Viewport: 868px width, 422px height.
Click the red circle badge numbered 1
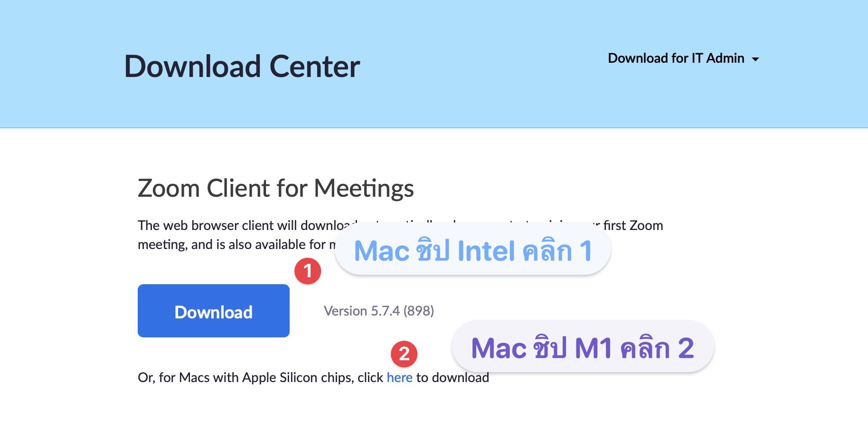point(308,271)
